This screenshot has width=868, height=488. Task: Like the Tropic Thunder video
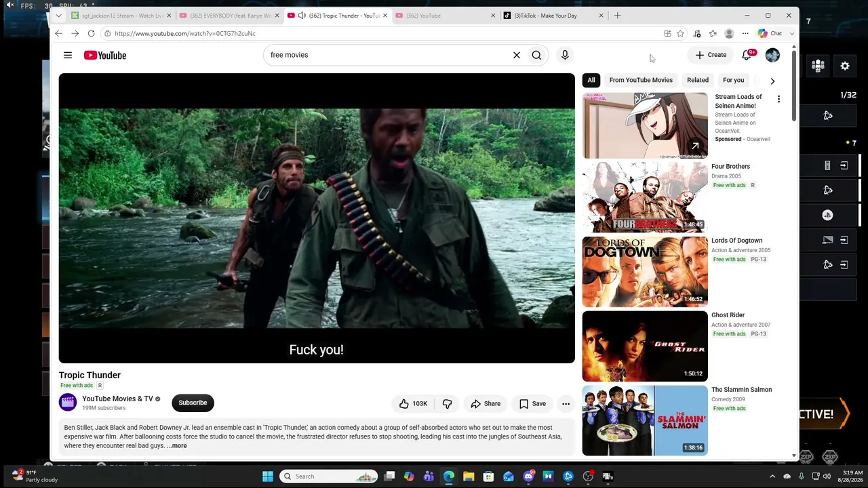click(x=413, y=404)
